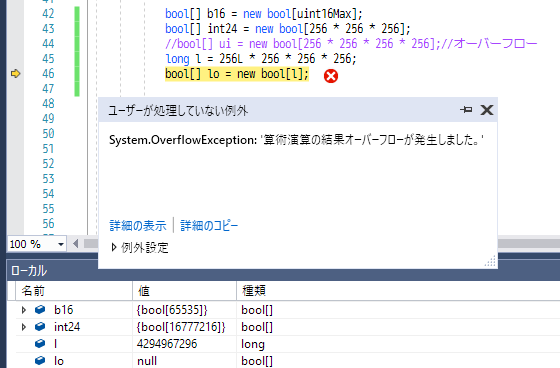This screenshot has width=560, height=368.
Task: Click variable name b16 in locals
Action: tap(64, 310)
